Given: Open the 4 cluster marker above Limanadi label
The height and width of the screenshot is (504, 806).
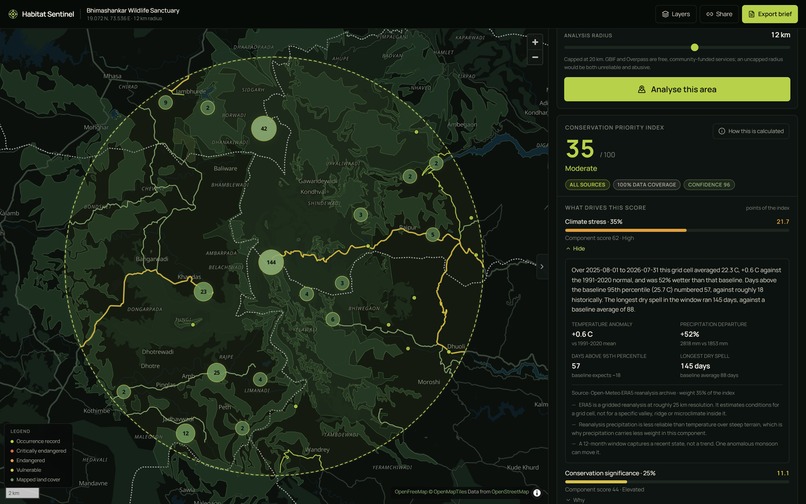Looking at the screenshot, I should tap(260, 380).
